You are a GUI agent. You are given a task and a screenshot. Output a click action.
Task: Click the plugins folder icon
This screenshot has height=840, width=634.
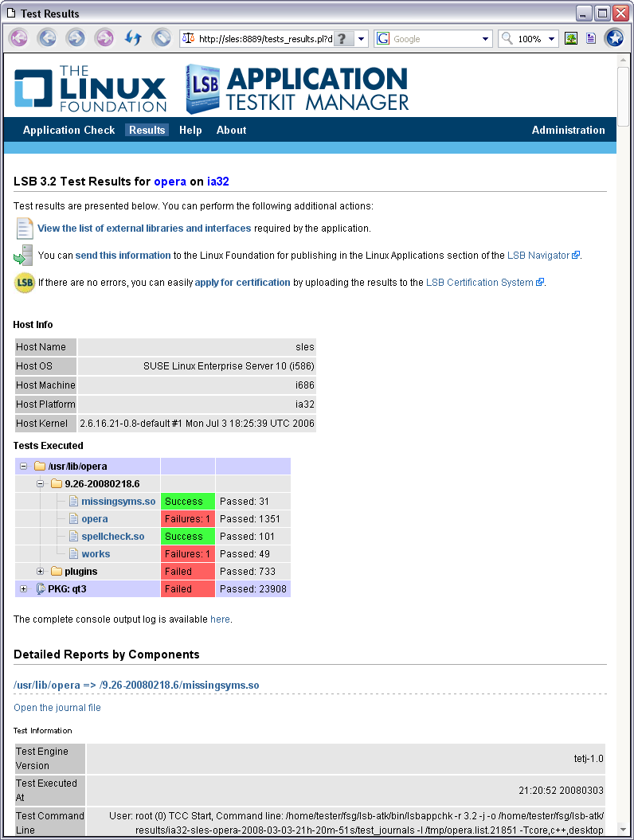click(57, 571)
